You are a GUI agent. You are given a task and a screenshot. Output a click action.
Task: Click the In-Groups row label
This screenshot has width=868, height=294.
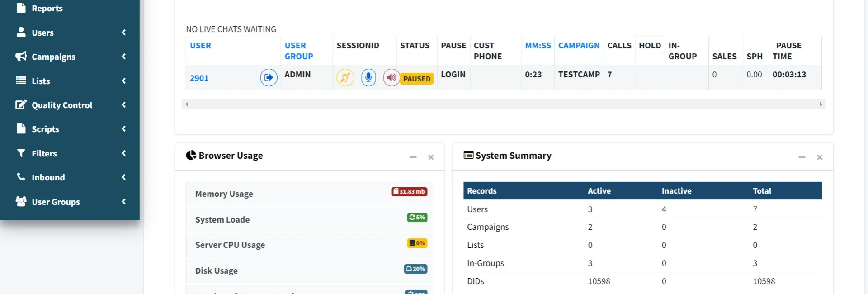tap(486, 263)
